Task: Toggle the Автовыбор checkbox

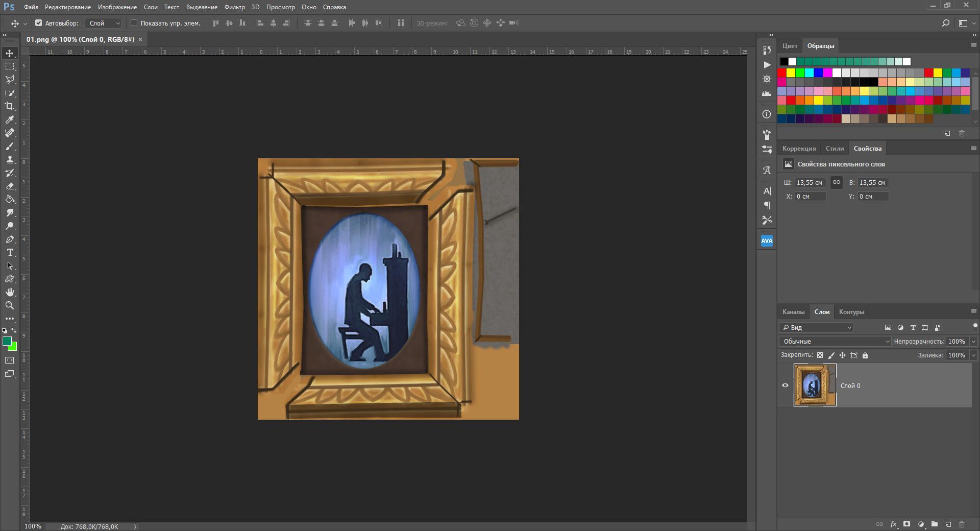Action: pyautogui.click(x=38, y=23)
